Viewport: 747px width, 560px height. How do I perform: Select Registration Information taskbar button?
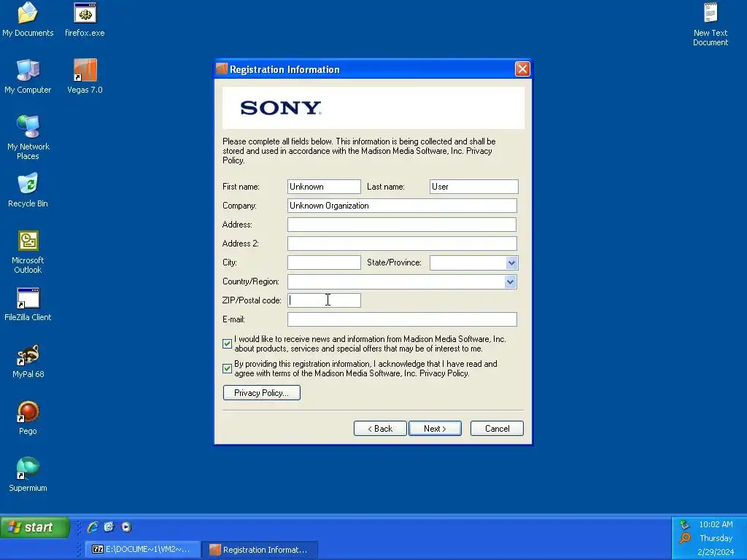[260, 550]
